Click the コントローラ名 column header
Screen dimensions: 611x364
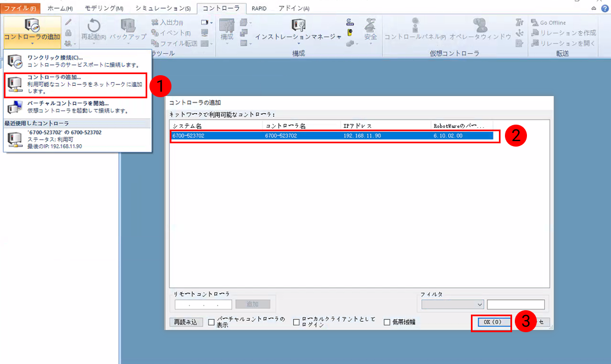(x=302, y=126)
